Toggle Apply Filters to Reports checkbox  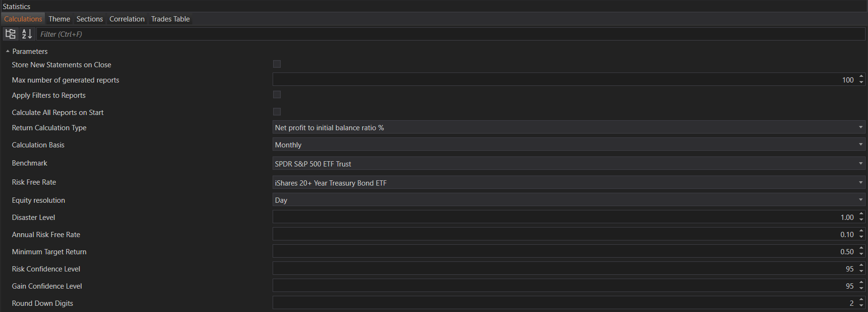click(x=277, y=94)
